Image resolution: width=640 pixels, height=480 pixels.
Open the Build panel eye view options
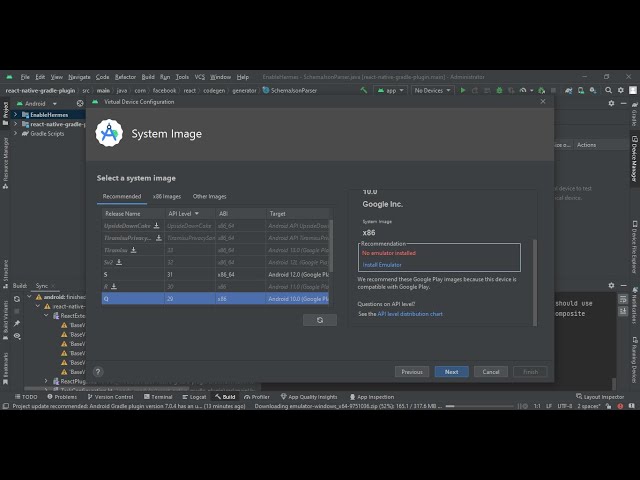click(x=17, y=336)
